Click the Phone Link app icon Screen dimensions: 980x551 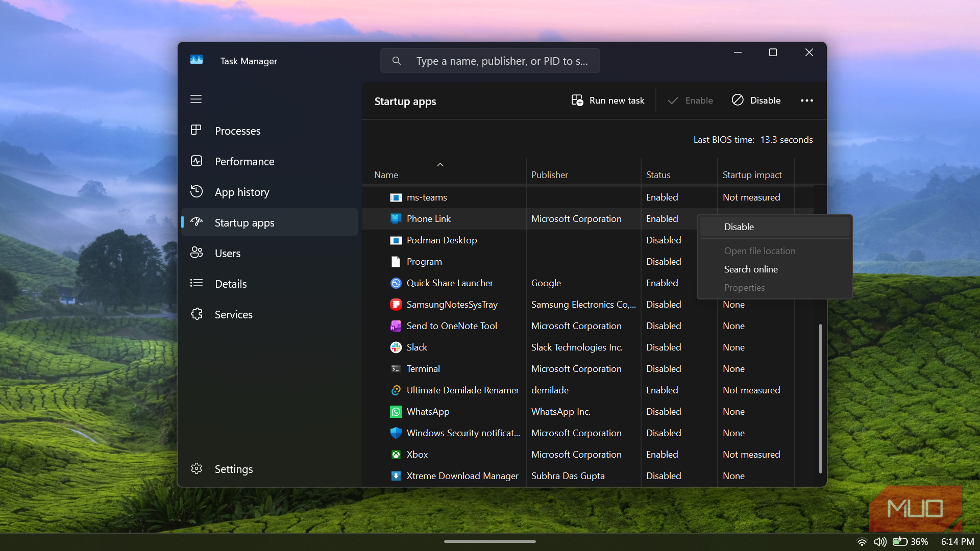click(396, 219)
